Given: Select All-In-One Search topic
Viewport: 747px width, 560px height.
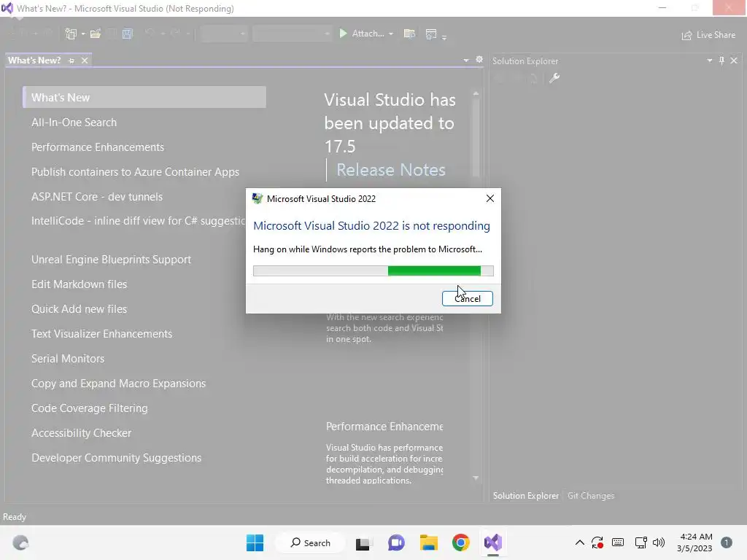Looking at the screenshot, I should coord(74,122).
